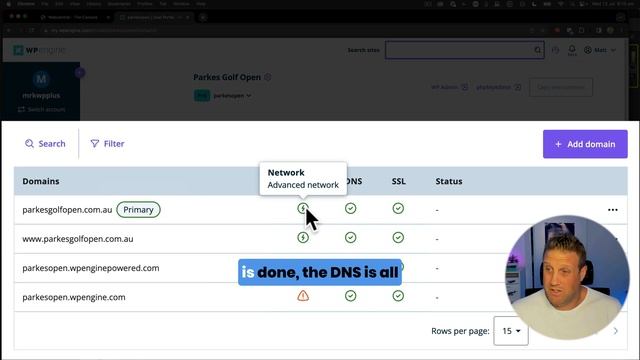Click the WP Engine logo

click(x=39, y=50)
